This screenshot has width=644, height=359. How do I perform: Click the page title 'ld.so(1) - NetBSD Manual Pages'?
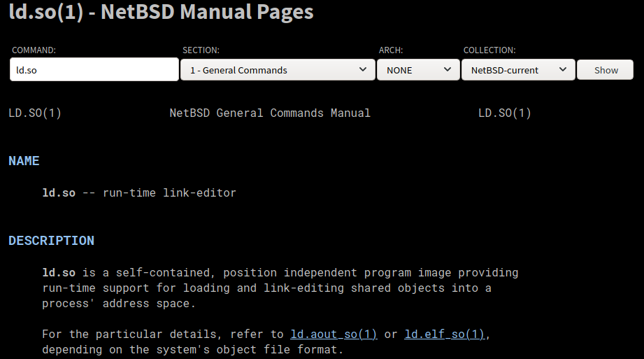coord(161,12)
